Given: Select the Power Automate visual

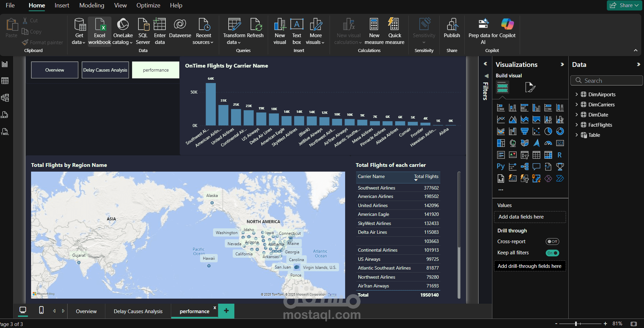Looking at the screenshot, I should point(560,178).
